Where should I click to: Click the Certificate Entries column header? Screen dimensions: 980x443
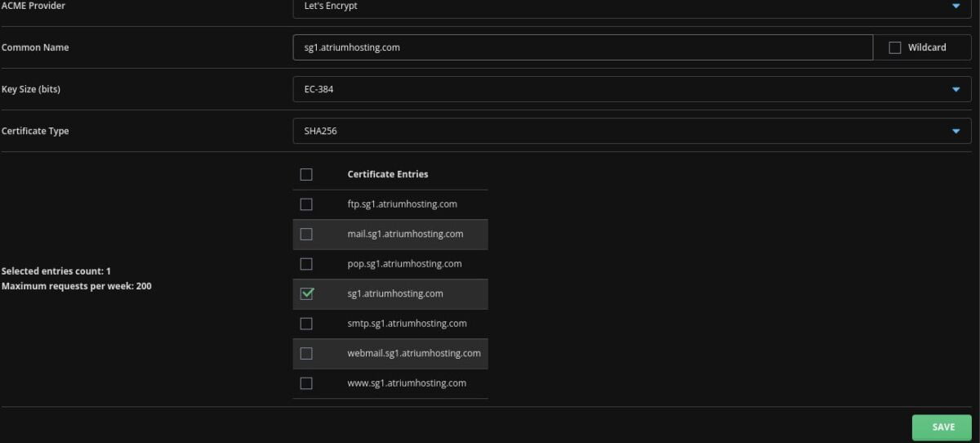[x=388, y=174]
